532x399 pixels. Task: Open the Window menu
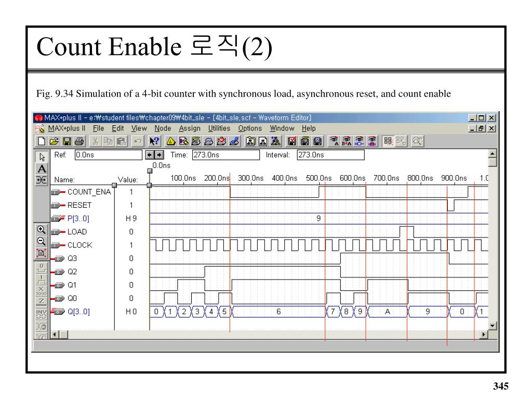(282, 129)
